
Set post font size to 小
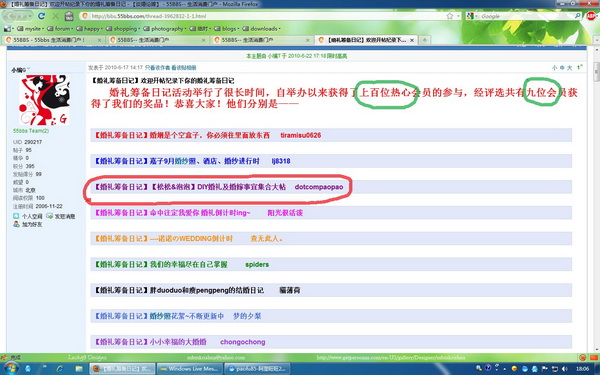(x=554, y=68)
